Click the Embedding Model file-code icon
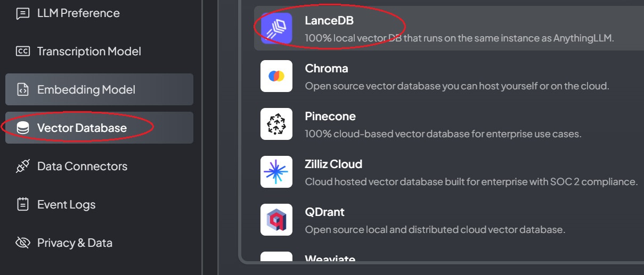 pyautogui.click(x=22, y=90)
